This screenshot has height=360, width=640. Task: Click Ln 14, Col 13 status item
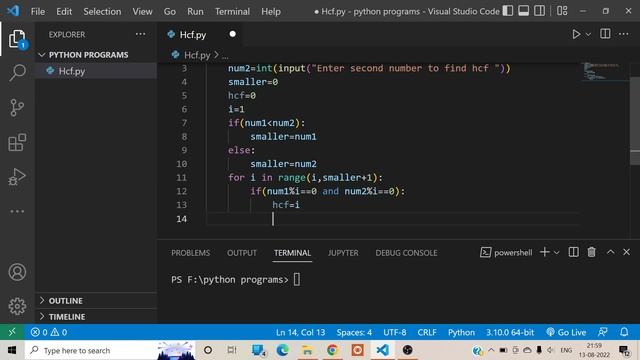[300, 332]
